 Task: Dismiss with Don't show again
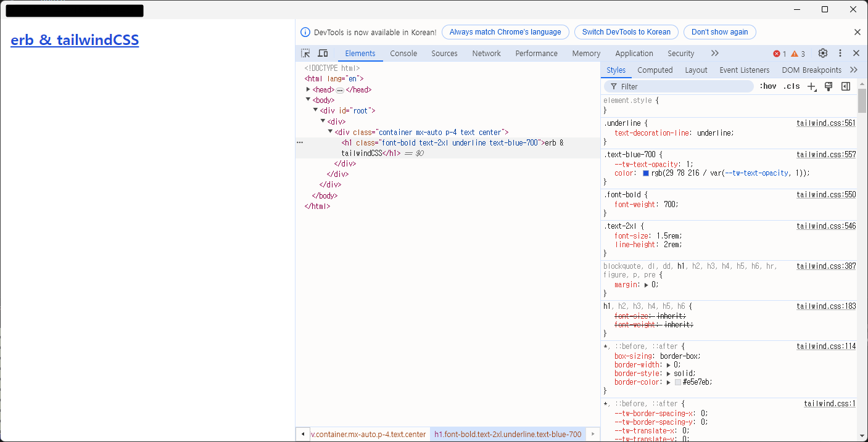coord(719,32)
